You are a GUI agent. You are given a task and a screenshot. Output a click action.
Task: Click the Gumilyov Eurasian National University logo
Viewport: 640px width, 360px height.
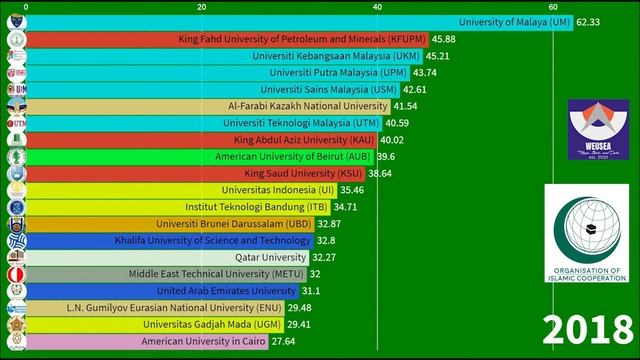point(17,308)
